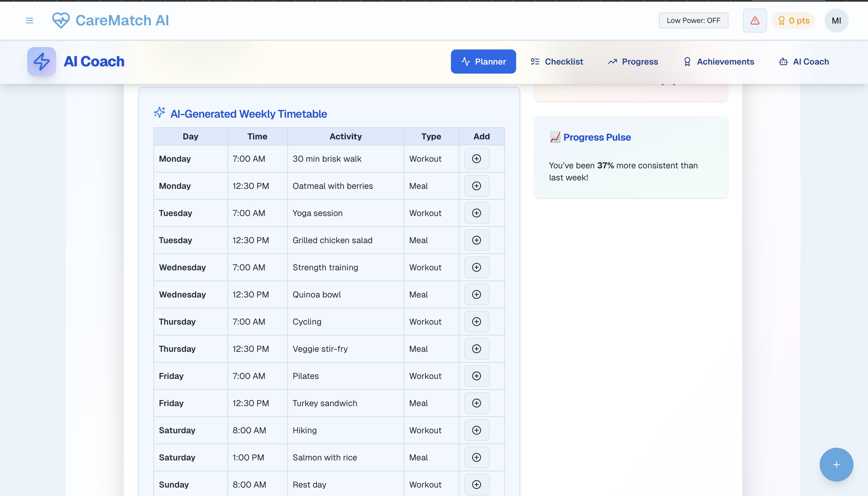The width and height of the screenshot is (868, 496).
Task: Go to the AI Coach tab
Action: coord(804,62)
